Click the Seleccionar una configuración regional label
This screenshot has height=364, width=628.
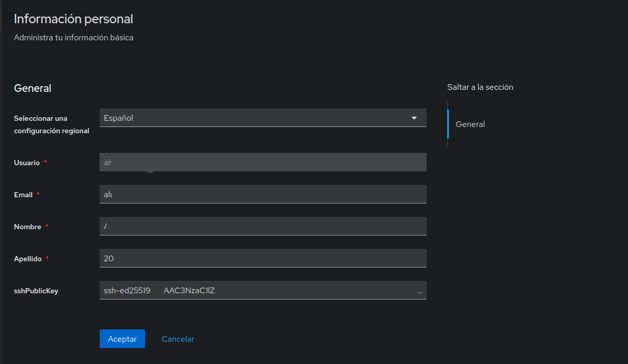[51, 124]
